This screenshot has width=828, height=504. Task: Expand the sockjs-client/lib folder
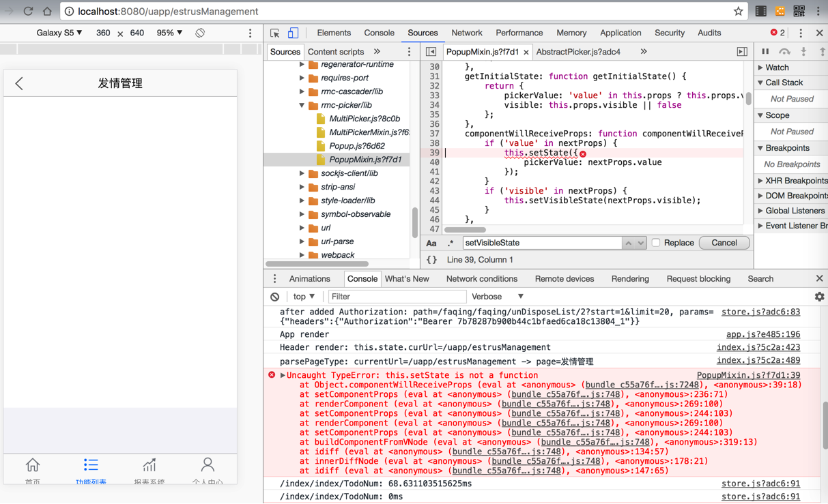pos(302,173)
